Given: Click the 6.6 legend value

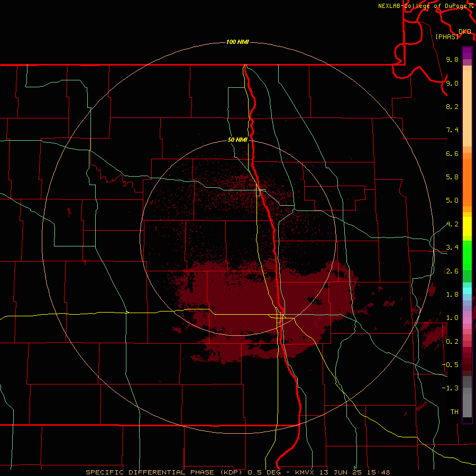Looking at the screenshot, I should tap(452, 153).
